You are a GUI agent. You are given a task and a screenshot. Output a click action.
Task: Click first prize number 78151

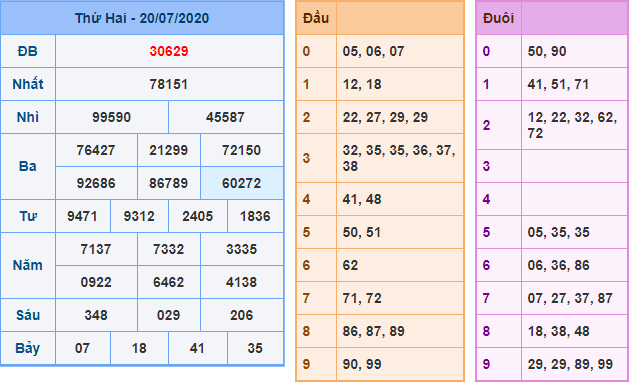169,84
